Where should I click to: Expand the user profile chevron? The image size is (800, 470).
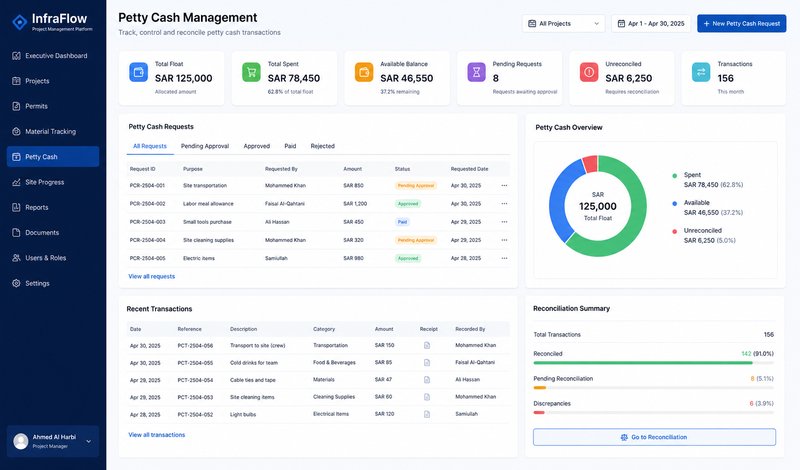[88, 441]
